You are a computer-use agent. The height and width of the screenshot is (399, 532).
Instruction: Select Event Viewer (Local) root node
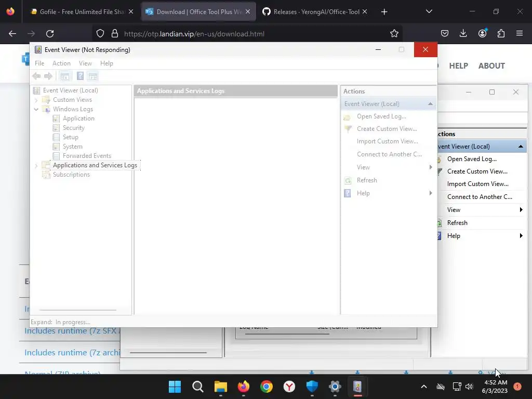(71, 90)
